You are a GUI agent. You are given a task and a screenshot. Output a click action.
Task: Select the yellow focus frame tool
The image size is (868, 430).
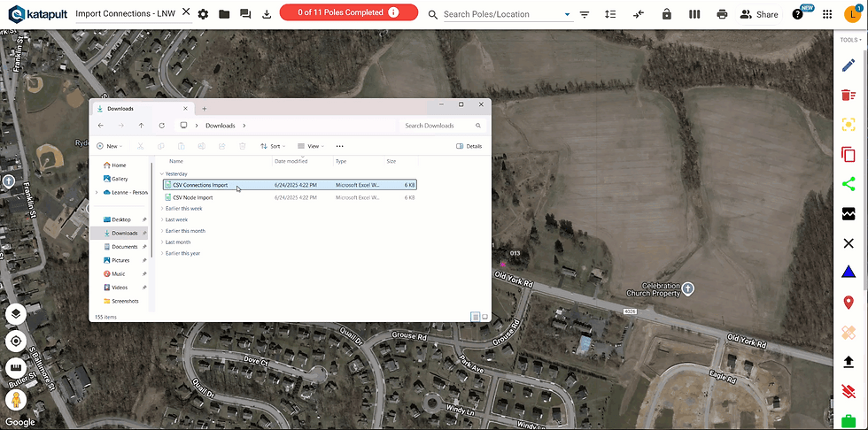(x=849, y=125)
